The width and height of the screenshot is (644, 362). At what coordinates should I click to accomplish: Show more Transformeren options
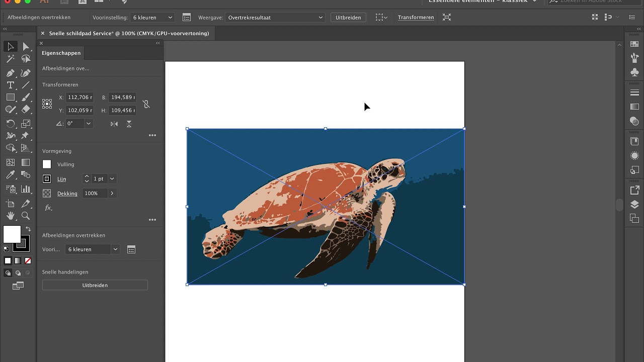tap(152, 135)
